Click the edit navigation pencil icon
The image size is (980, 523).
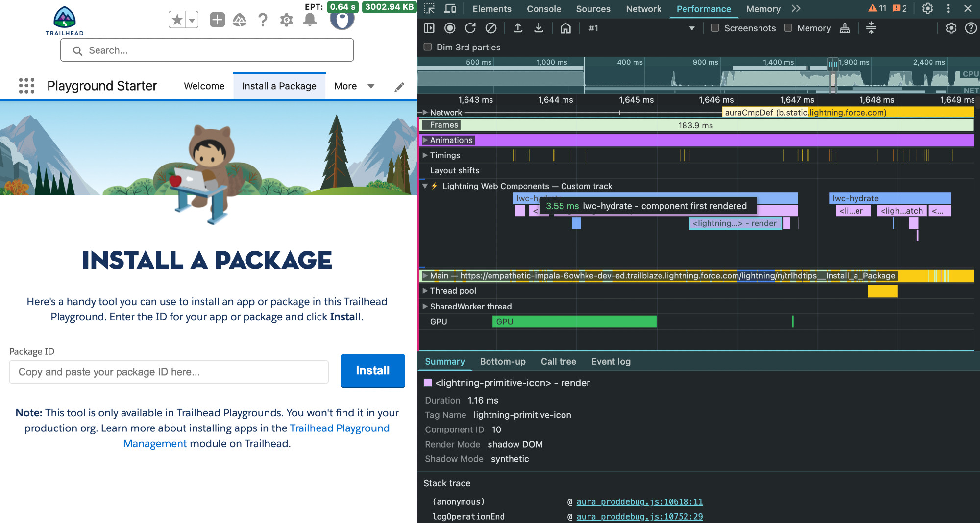pos(399,87)
